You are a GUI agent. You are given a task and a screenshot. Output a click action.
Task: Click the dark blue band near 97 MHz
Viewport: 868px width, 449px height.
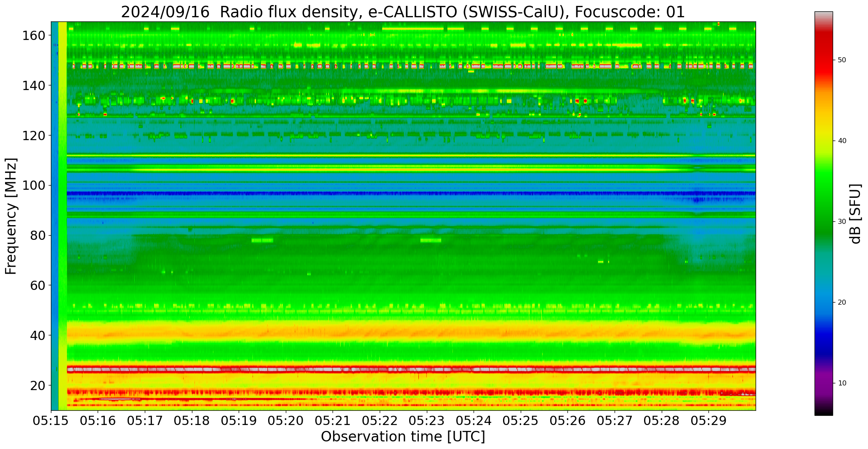tap(411, 194)
